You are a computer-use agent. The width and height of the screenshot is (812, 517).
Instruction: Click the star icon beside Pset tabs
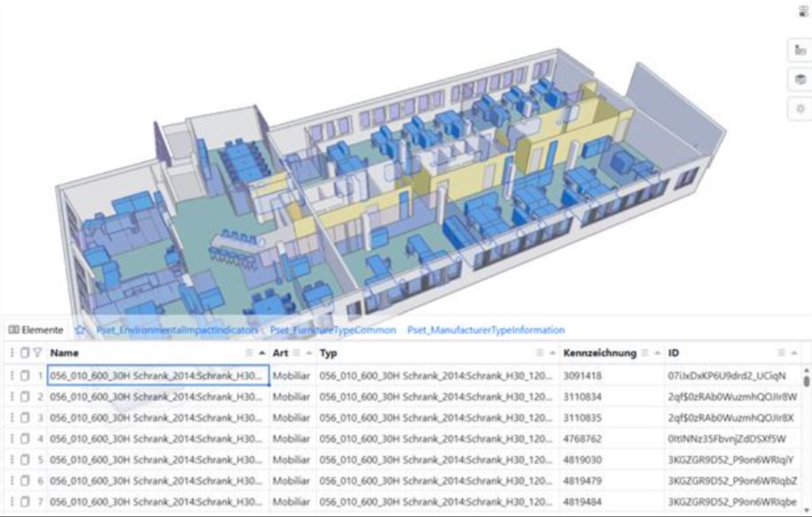coord(80,330)
